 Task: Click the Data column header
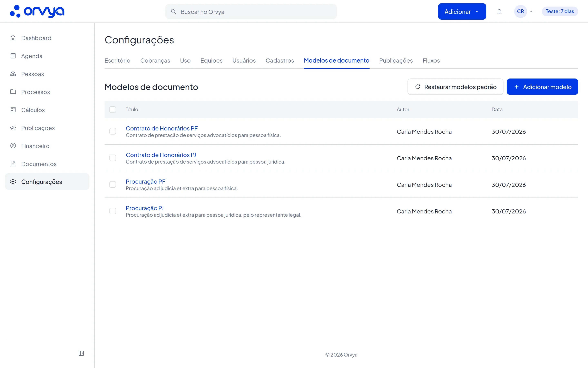(x=497, y=110)
